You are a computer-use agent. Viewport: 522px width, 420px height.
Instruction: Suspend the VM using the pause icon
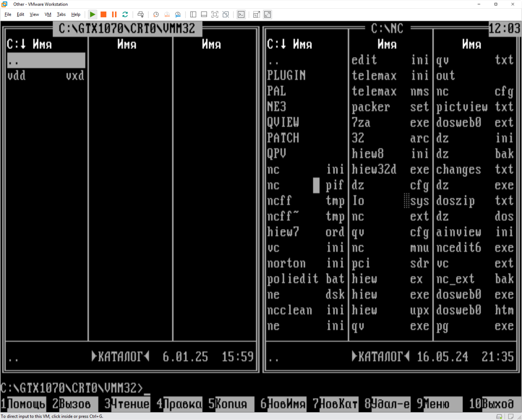[114, 14]
